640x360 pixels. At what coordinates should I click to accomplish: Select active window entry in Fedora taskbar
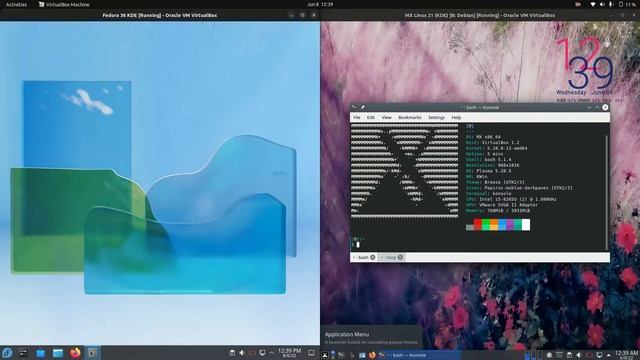tap(92, 353)
